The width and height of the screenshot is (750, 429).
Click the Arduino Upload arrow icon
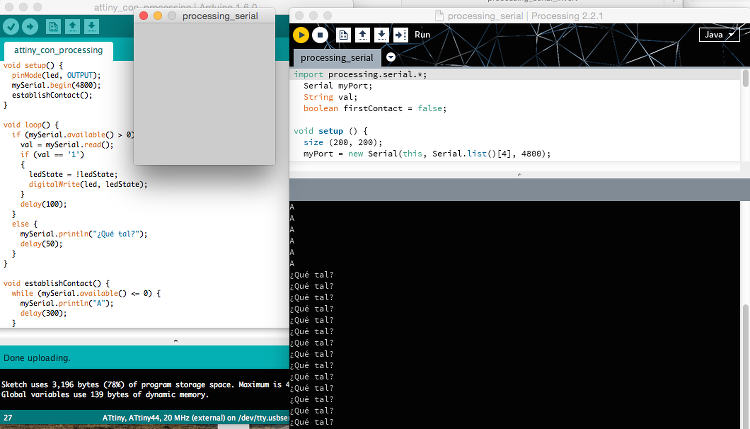pos(30,26)
